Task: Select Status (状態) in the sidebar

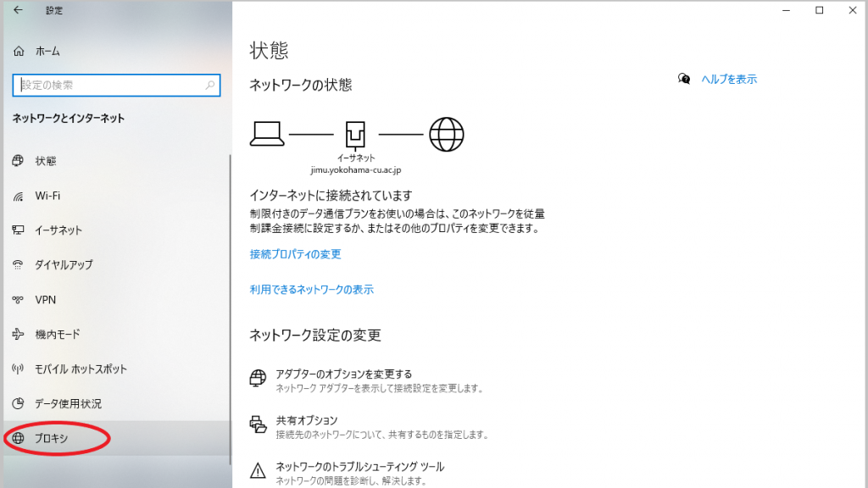Action: 46,161
